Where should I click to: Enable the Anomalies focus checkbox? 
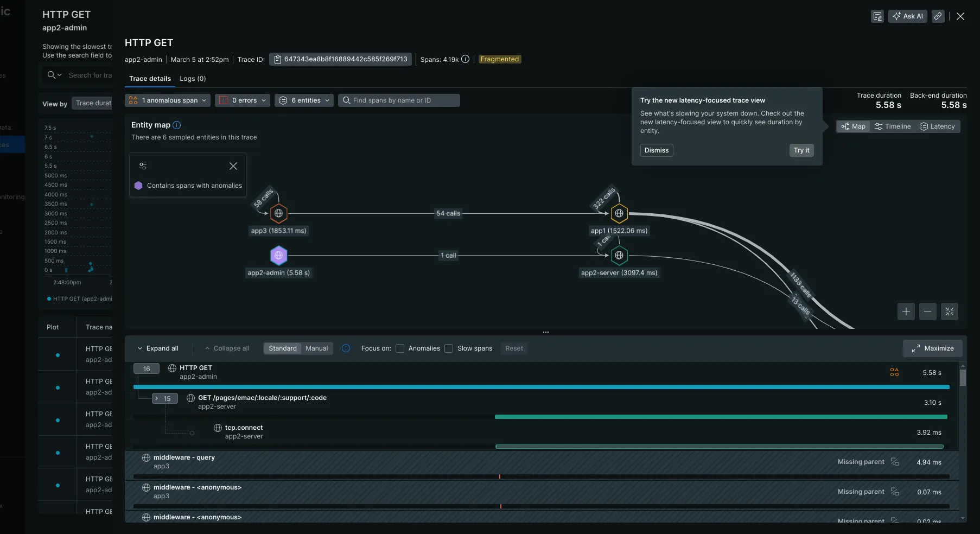(400, 348)
